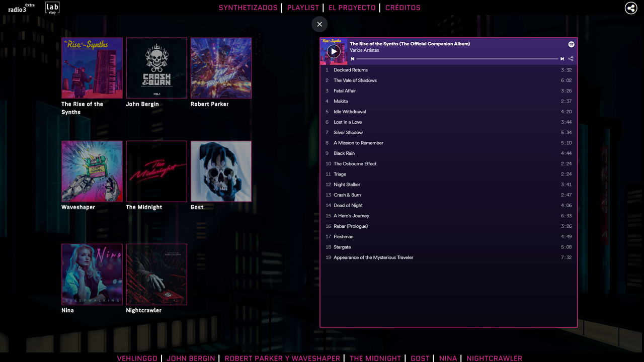
Task: Play track 11 Triage
Action: point(449,174)
